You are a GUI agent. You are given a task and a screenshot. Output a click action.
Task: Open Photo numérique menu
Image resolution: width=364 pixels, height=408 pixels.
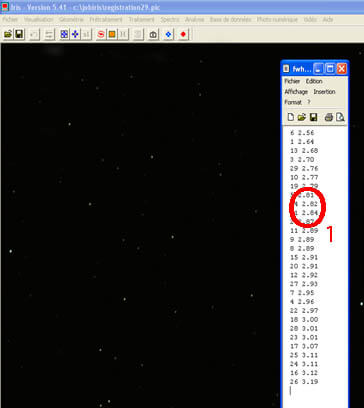point(277,20)
